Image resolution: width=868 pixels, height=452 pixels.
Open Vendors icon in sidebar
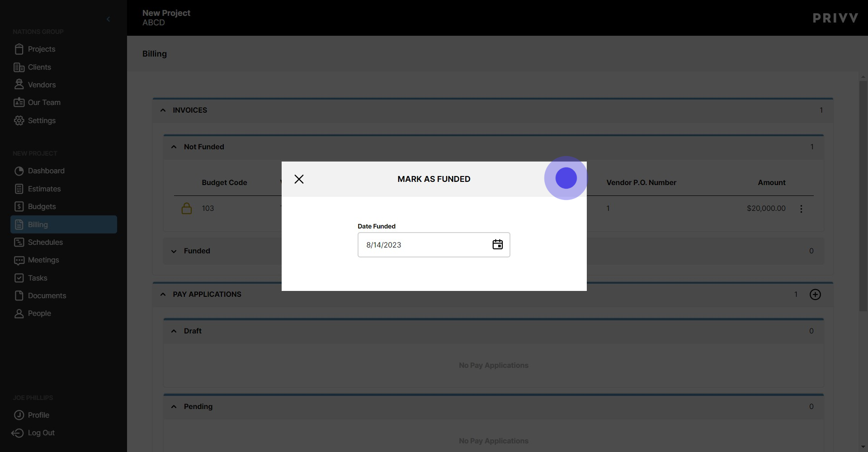click(19, 85)
